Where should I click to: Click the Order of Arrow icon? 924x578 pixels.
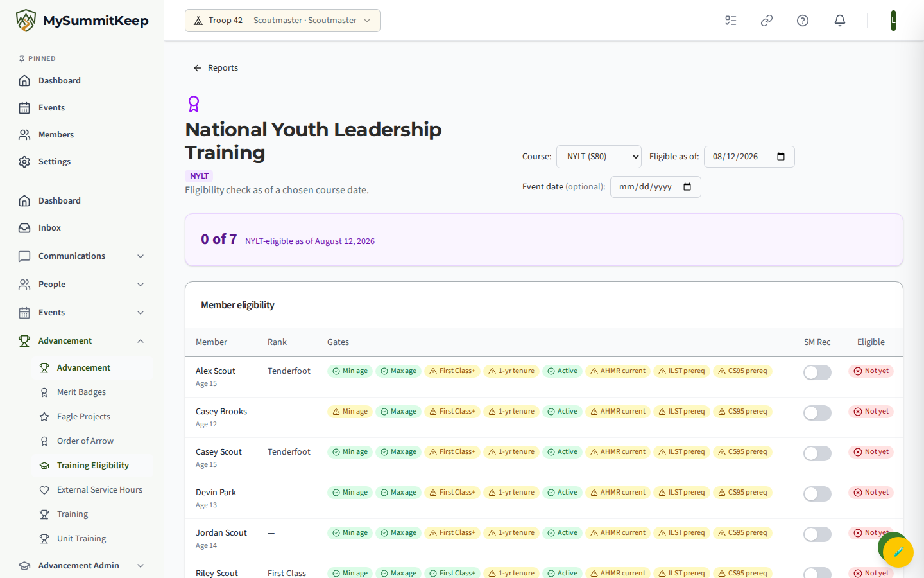pos(44,441)
